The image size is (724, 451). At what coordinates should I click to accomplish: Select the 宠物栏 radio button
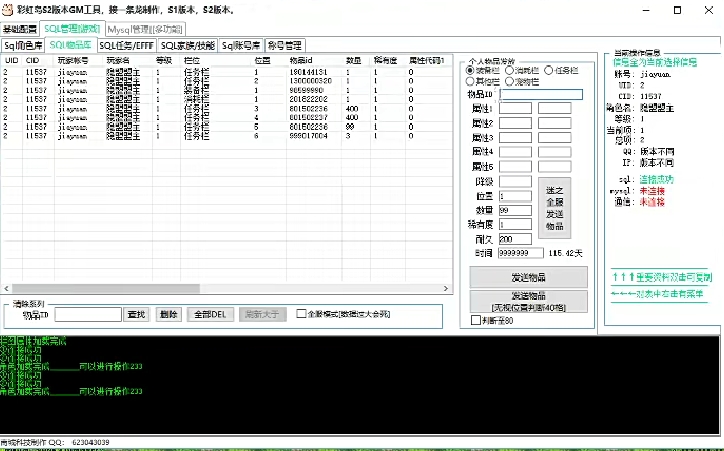click(509, 81)
